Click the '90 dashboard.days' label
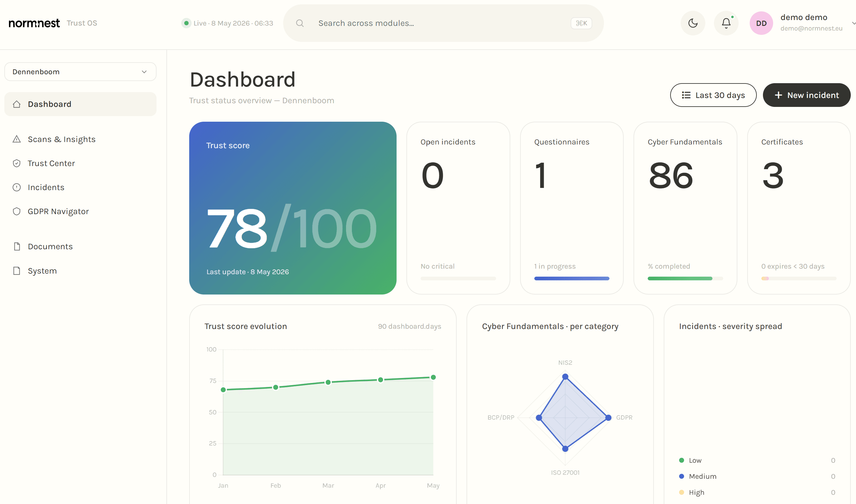This screenshot has width=856, height=504. (410, 326)
